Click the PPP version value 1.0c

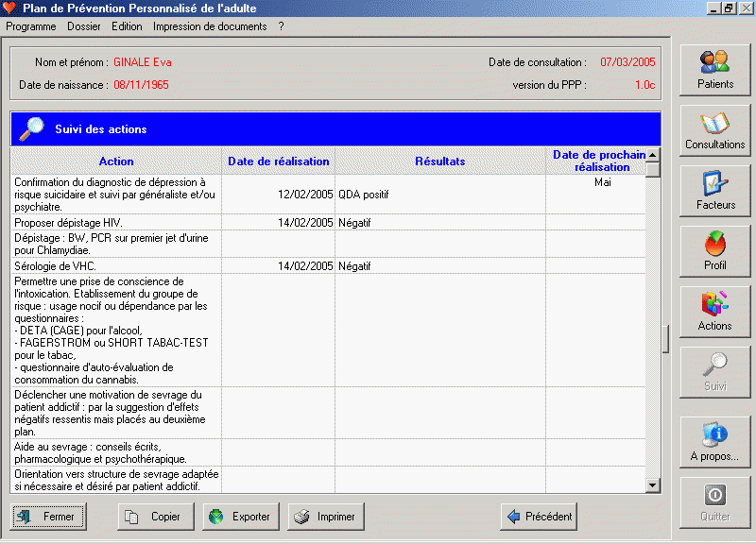click(x=645, y=85)
